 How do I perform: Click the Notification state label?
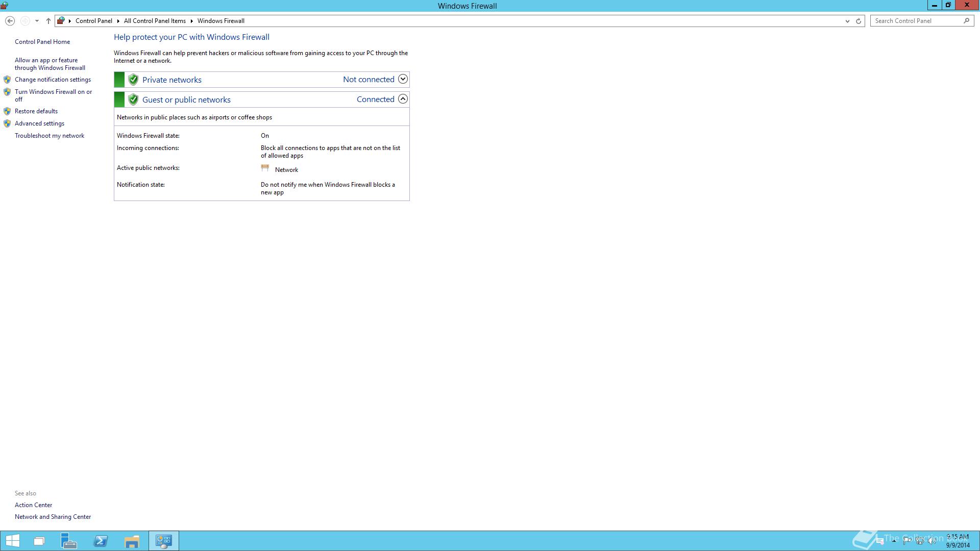click(x=141, y=185)
